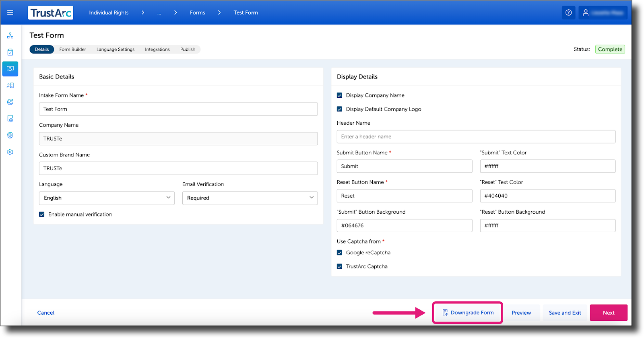Click the Intake Form Name field
Image resolution: width=644 pixels, height=338 pixels.
click(178, 109)
